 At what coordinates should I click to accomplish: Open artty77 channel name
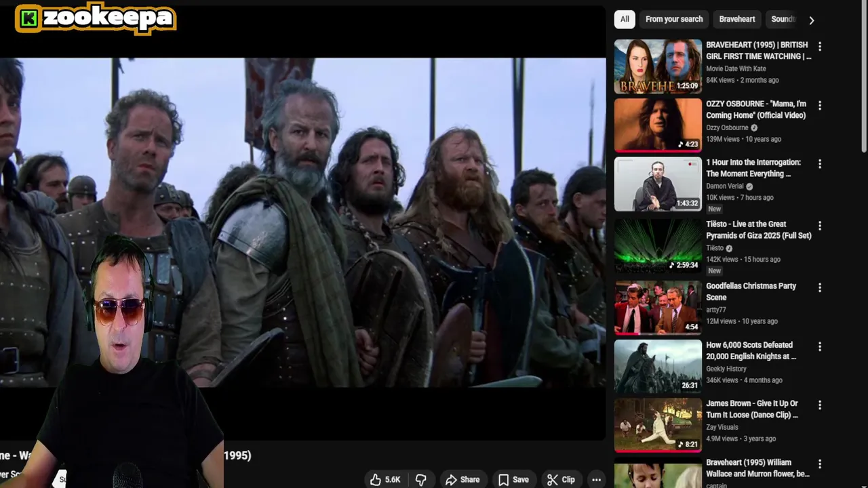[716, 310]
